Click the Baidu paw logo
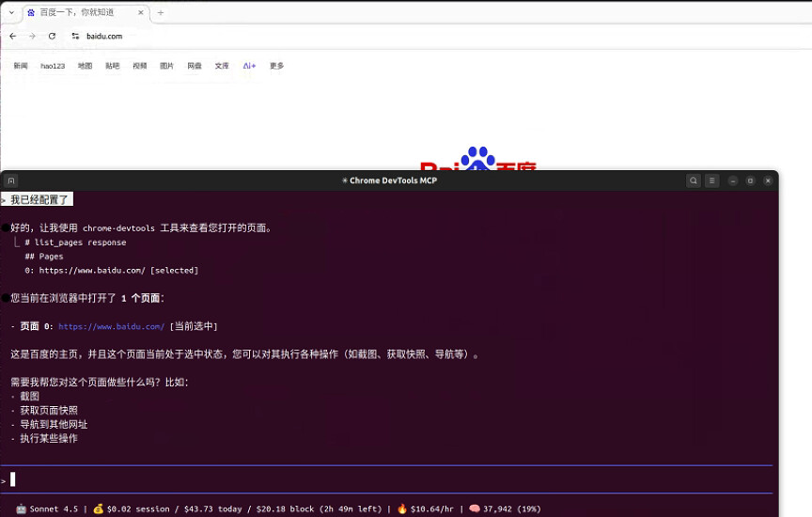Image resolution: width=812 pixels, height=517 pixels. 478,159
